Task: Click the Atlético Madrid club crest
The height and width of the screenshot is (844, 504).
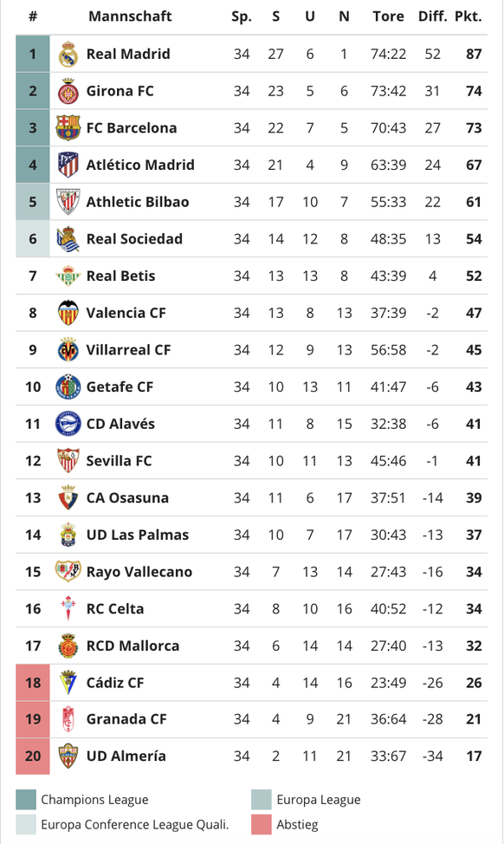Action: 68,165
